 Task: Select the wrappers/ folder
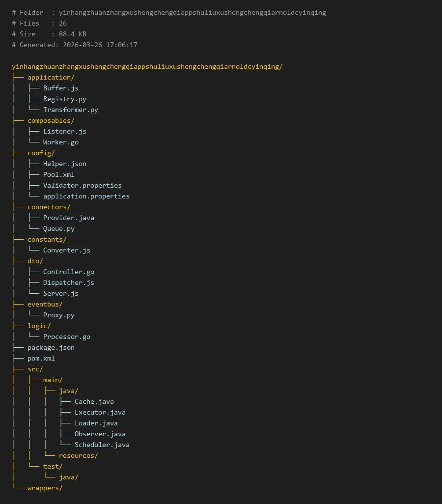tap(45, 488)
